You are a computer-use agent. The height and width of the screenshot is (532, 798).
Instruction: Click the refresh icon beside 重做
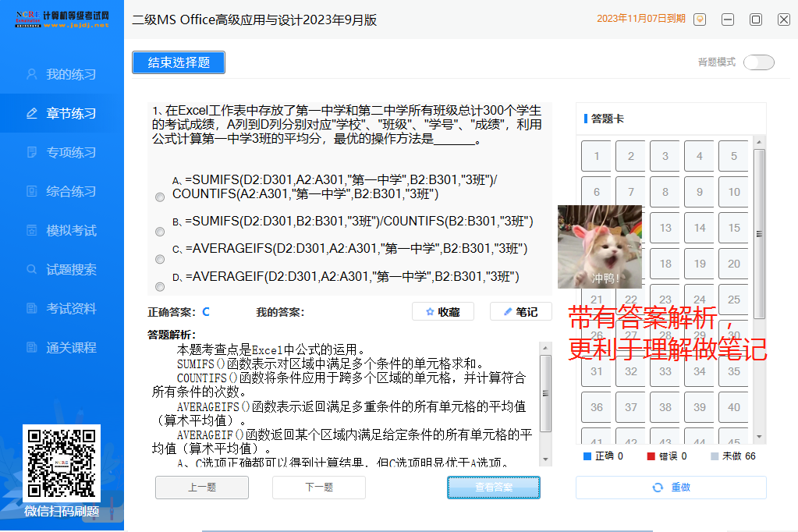(x=658, y=488)
